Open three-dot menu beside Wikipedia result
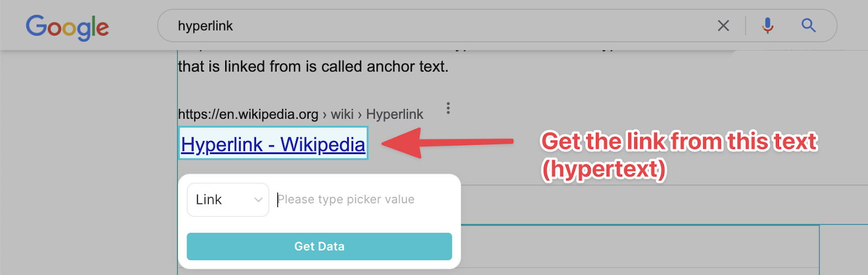Image resolution: width=868 pixels, height=275 pixels. (x=448, y=108)
